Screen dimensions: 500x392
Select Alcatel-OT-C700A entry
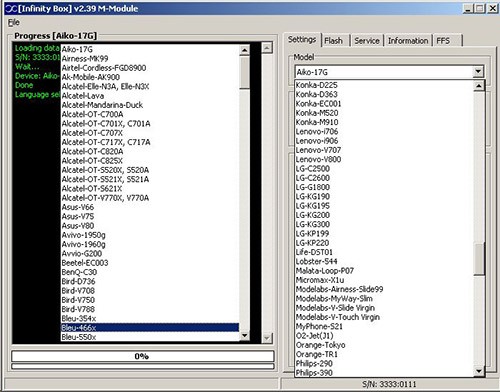click(x=150, y=114)
